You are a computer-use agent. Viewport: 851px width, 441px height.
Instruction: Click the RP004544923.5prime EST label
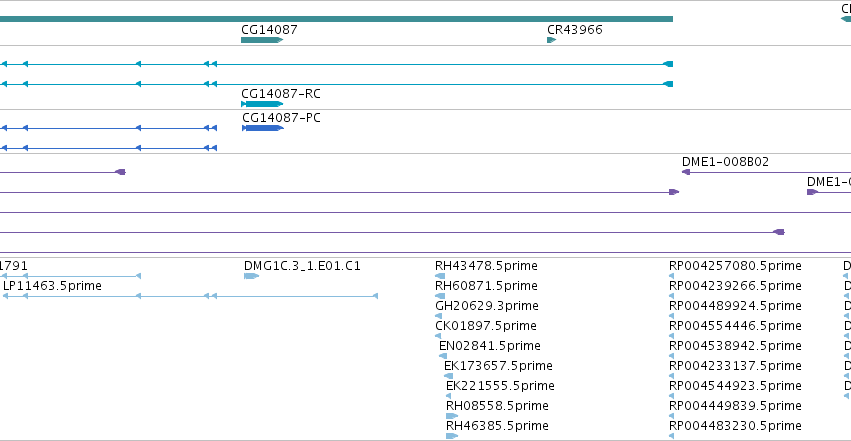tap(735, 386)
